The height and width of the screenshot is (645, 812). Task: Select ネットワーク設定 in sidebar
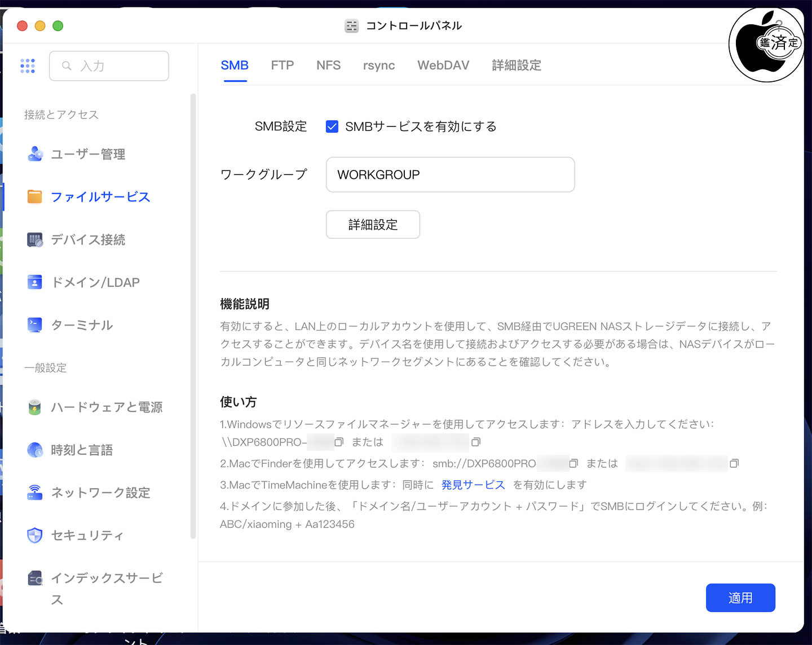click(x=100, y=493)
